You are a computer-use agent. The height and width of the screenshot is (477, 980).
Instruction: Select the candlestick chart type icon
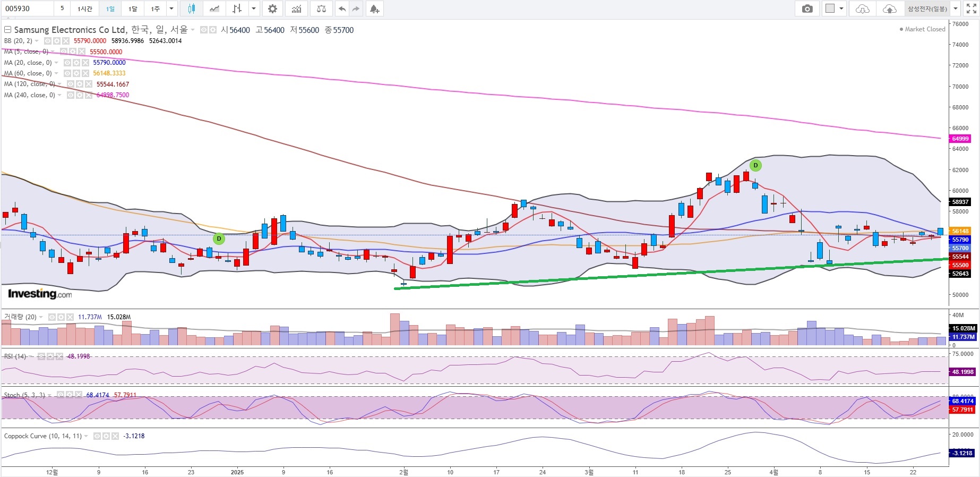pyautogui.click(x=191, y=8)
